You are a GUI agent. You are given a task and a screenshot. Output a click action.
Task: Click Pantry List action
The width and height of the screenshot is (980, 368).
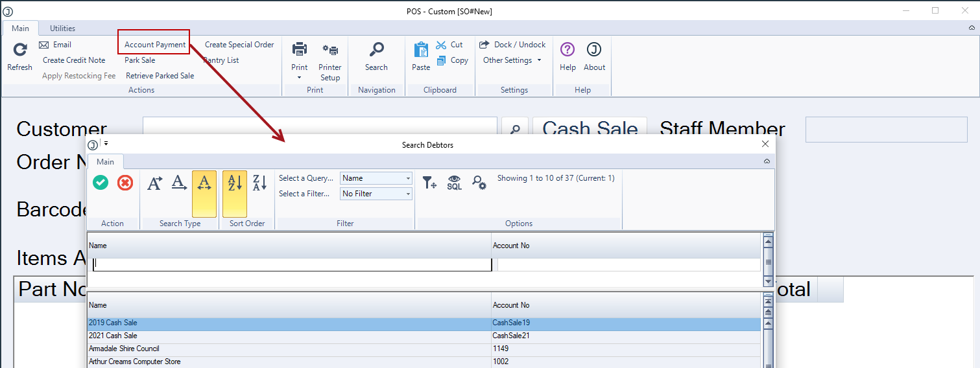coord(221,60)
